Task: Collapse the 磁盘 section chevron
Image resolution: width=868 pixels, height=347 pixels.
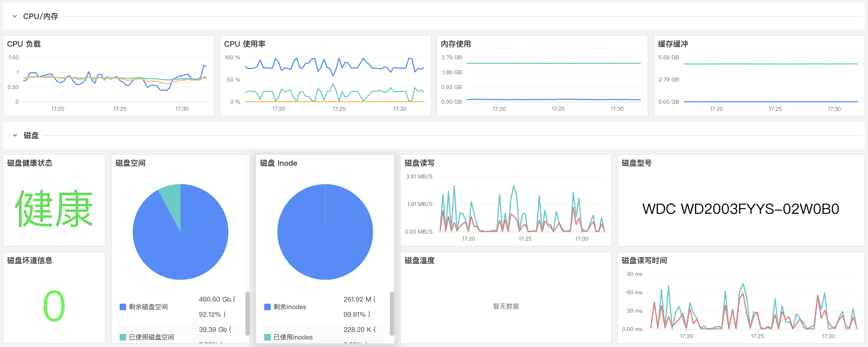Action: 15,135
